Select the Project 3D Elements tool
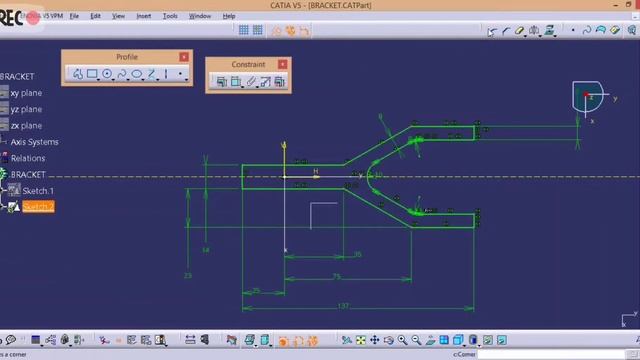 point(549,30)
